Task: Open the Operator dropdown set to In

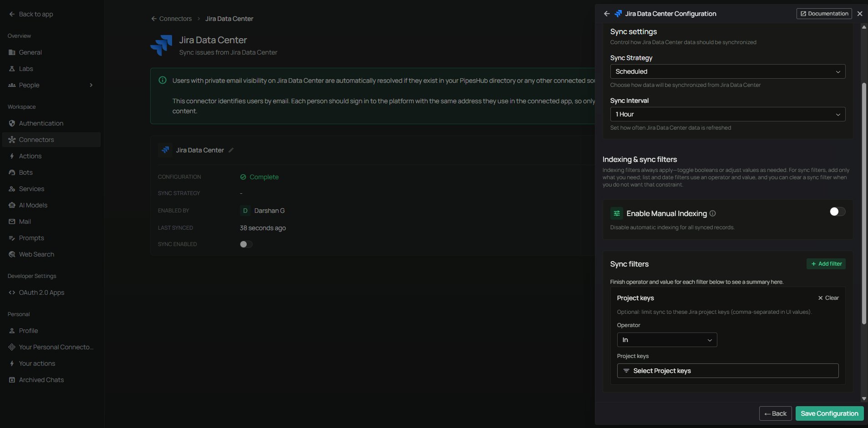Action: coord(667,340)
